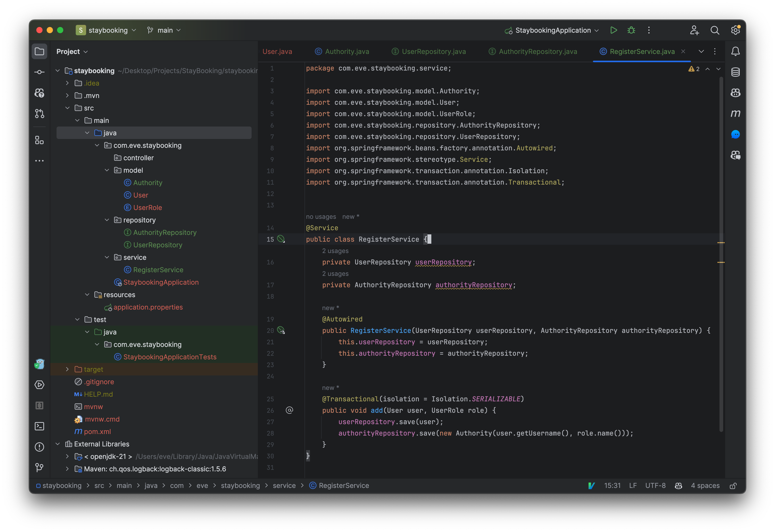Open the Terminal tool window
This screenshot has width=775, height=532.
pyautogui.click(x=39, y=426)
